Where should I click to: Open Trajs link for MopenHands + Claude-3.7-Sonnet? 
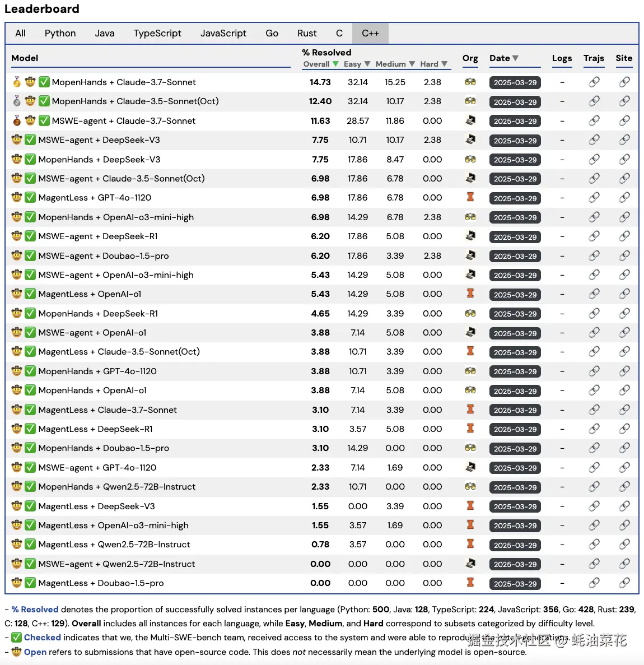coord(594,82)
